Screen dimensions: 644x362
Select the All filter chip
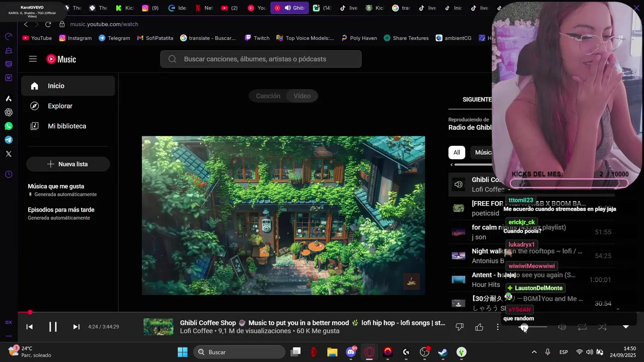coord(456,152)
